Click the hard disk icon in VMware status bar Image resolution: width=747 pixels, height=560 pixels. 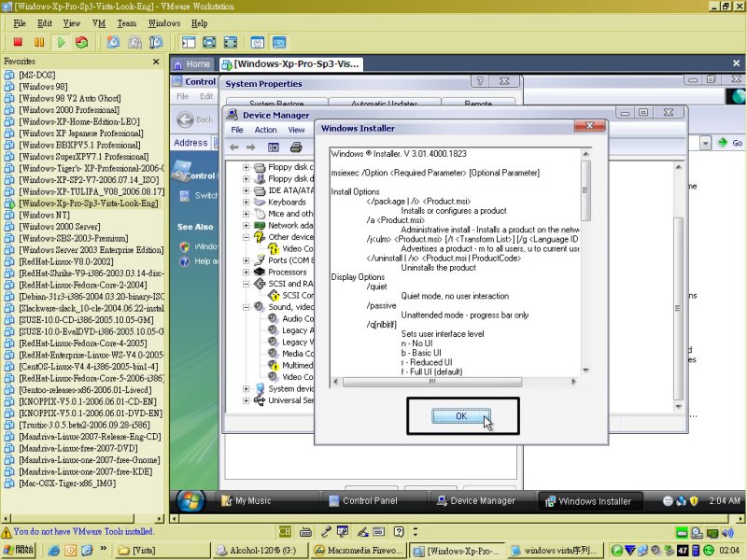tap(683, 532)
